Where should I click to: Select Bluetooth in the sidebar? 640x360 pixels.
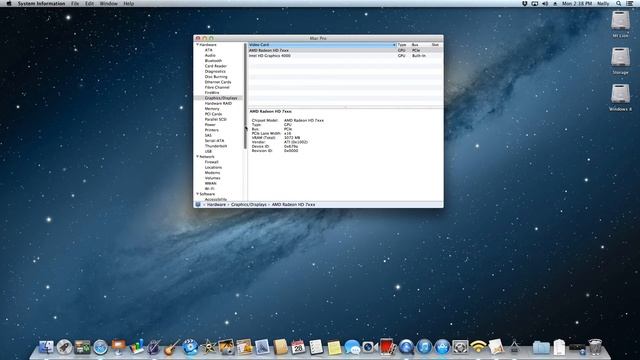[213, 60]
